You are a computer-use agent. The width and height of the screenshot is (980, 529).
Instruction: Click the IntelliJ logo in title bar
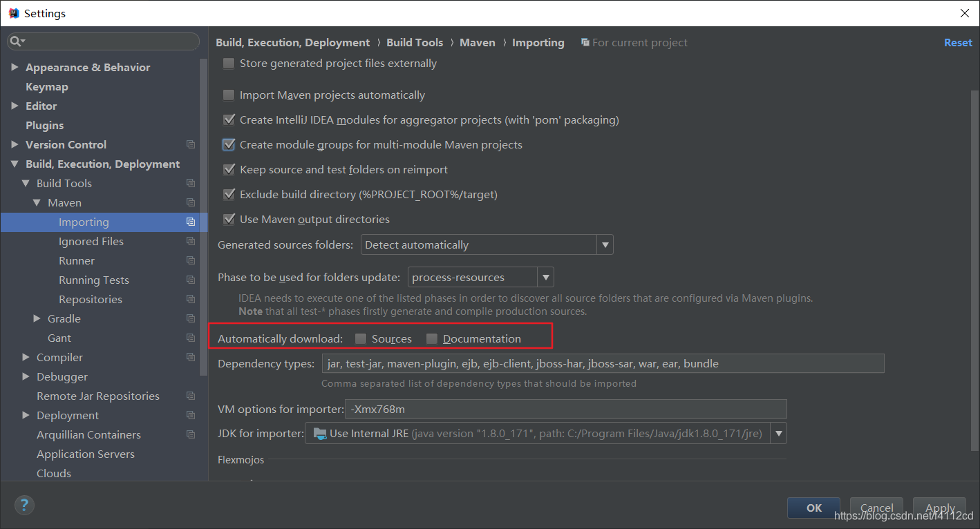[14, 13]
